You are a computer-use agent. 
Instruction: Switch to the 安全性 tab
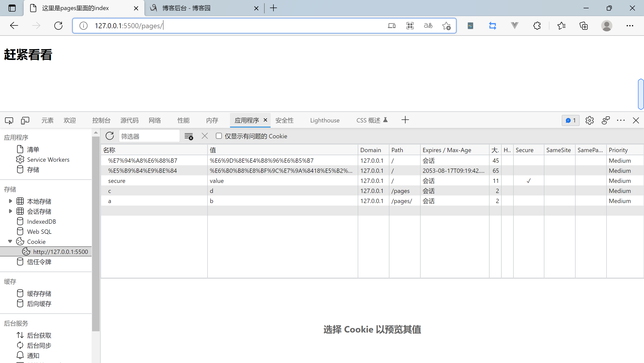coord(285,120)
